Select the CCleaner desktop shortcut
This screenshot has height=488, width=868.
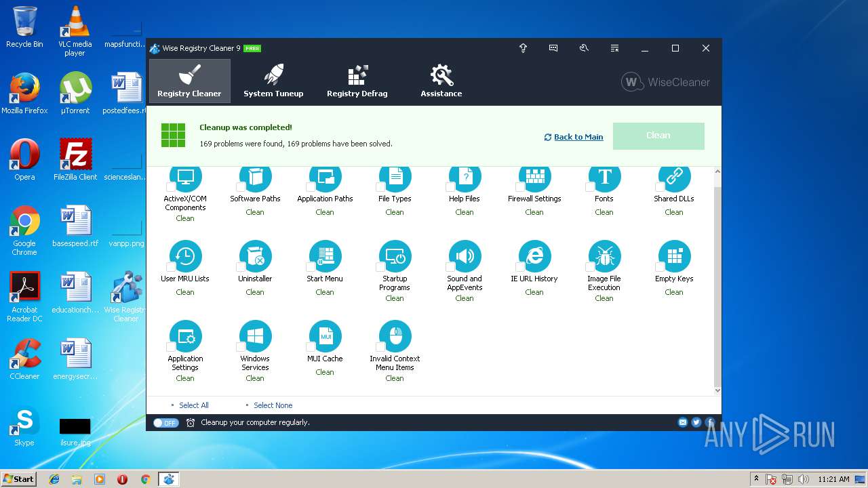pyautogui.click(x=24, y=359)
